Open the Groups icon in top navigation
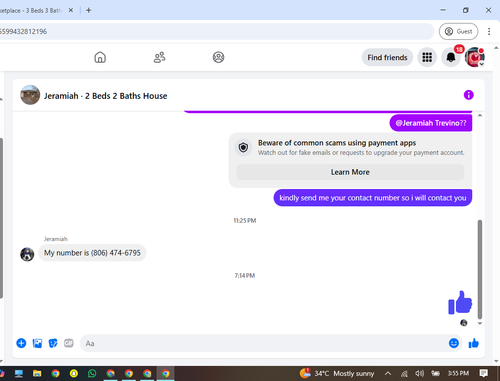Viewport: 500px width, 381px height. (218, 57)
